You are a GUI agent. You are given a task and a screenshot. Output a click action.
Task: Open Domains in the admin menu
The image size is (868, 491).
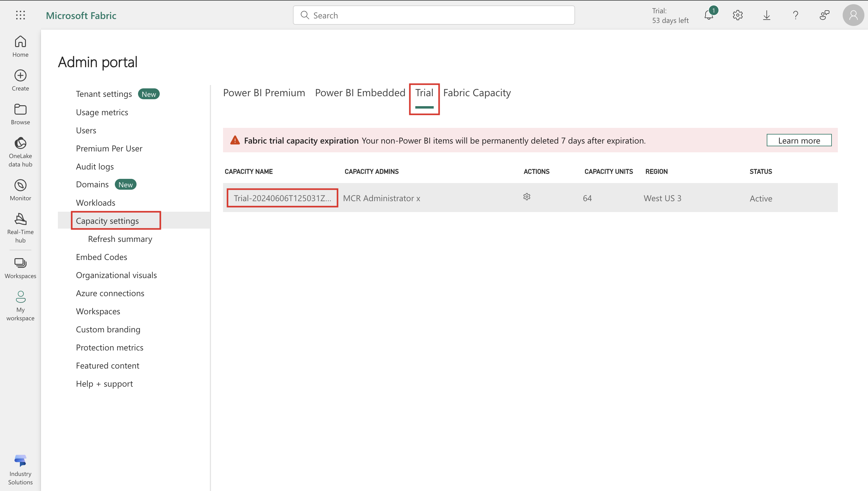click(x=92, y=185)
